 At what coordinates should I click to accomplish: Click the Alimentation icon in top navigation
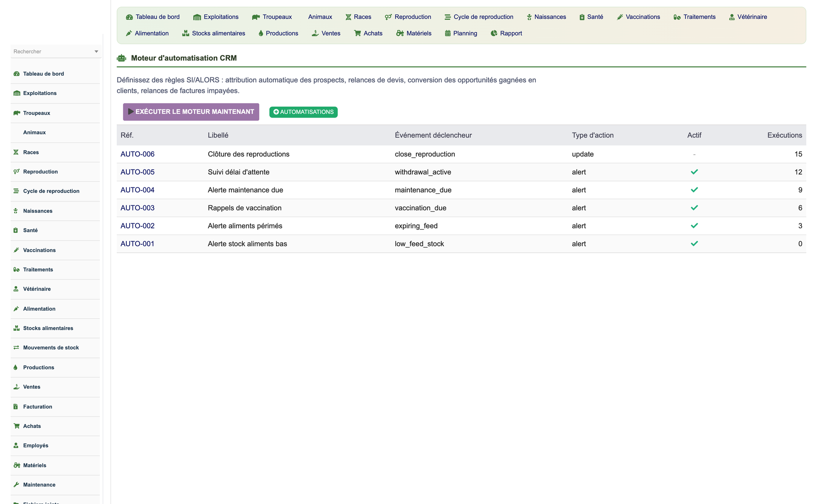(x=129, y=33)
